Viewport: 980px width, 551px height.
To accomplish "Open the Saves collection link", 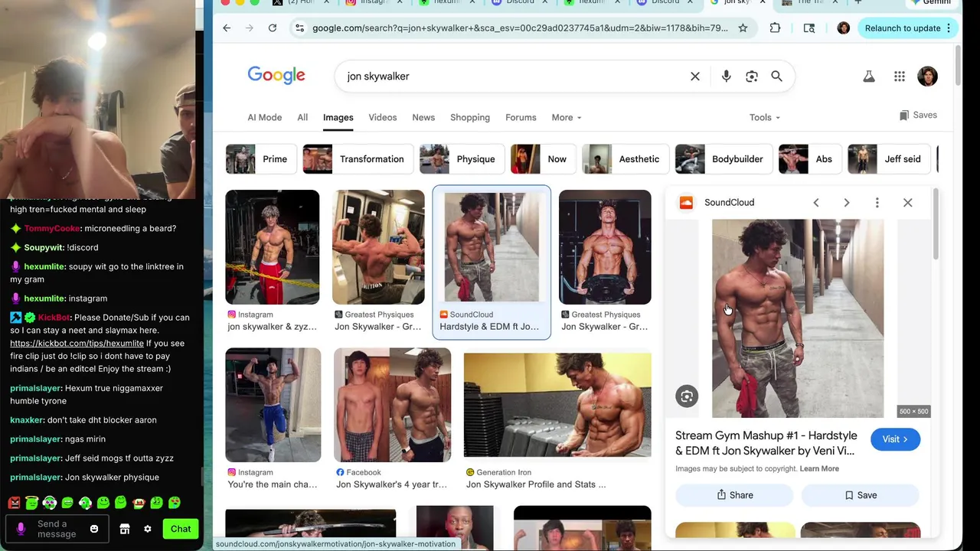I will coord(918,116).
